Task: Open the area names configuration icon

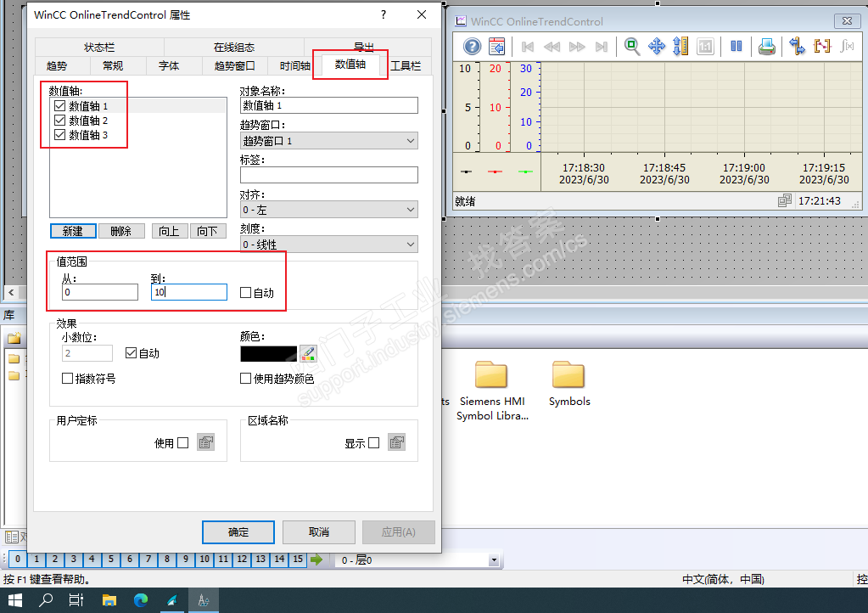Action: pos(396,442)
